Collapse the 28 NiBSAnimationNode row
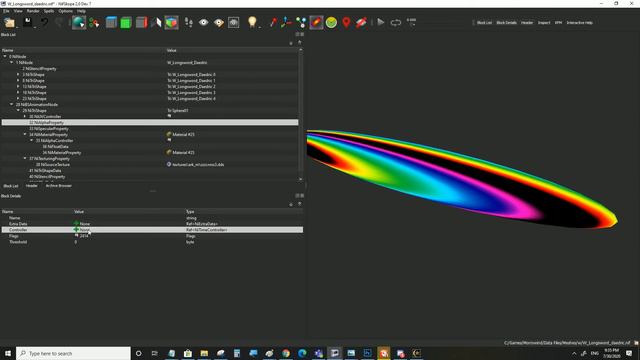The image size is (640, 360). (11, 104)
